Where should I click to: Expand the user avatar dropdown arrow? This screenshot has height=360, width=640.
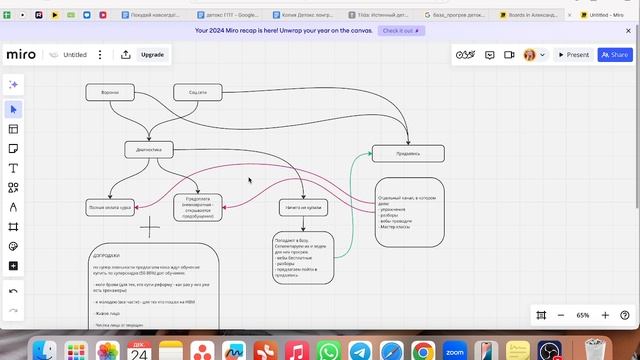coord(542,55)
